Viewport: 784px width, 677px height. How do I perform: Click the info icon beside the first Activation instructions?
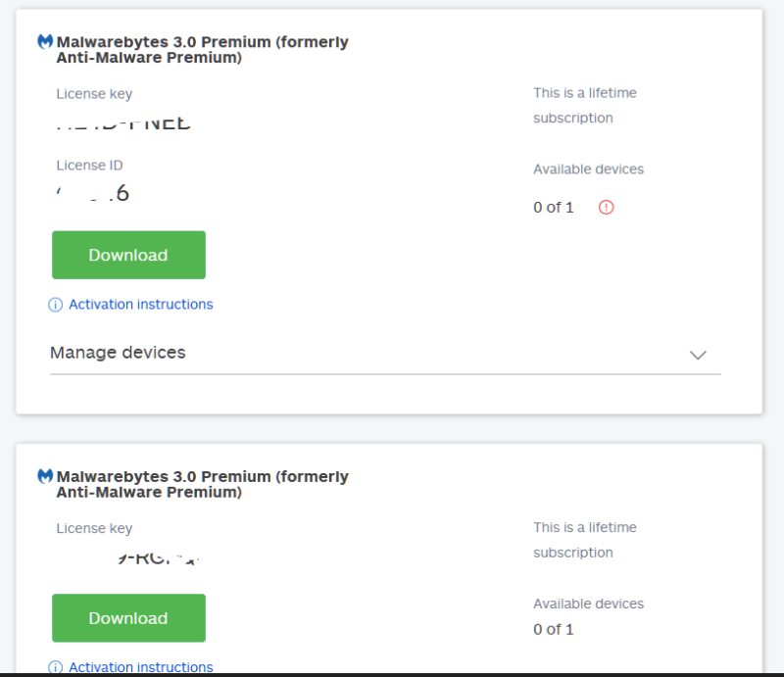tap(56, 305)
